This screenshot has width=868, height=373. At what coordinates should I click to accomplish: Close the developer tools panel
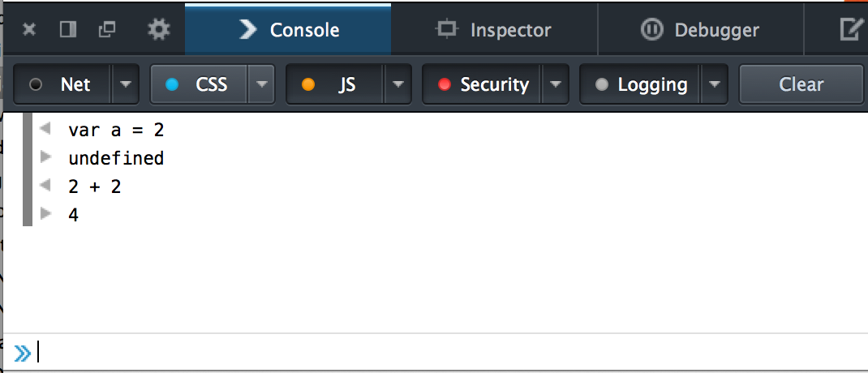(28, 29)
